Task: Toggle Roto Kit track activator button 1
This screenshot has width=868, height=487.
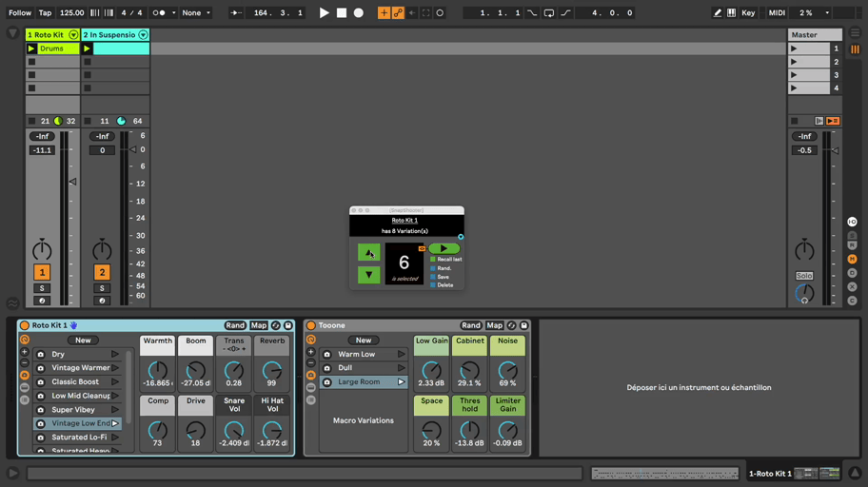Action: 42,272
